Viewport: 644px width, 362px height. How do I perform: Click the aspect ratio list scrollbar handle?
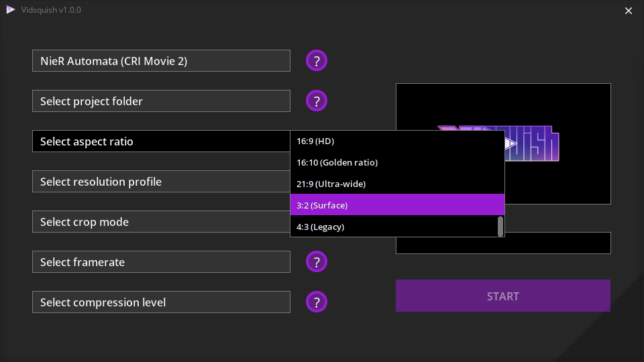(500, 227)
